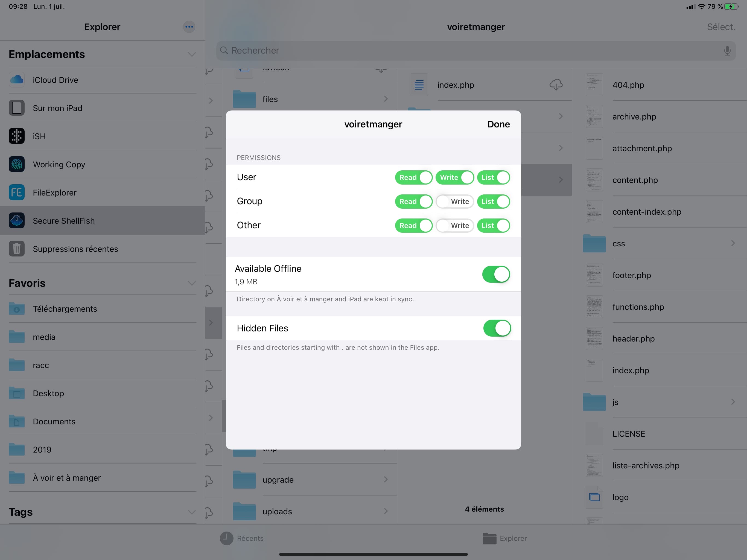Open Suppressions récentes trash location
This screenshot has height=560, width=747.
pos(76,249)
